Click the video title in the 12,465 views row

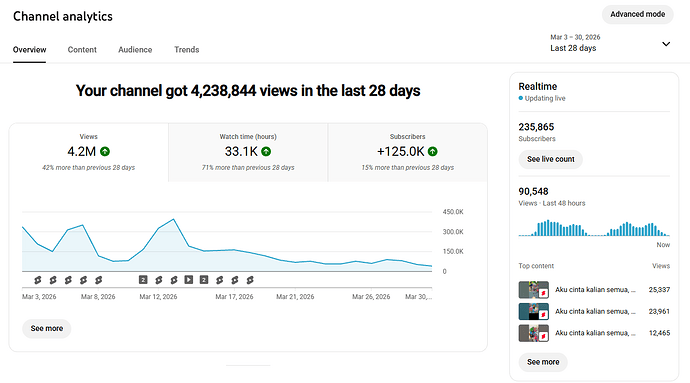pyautogui.click(x=595, y=333)
